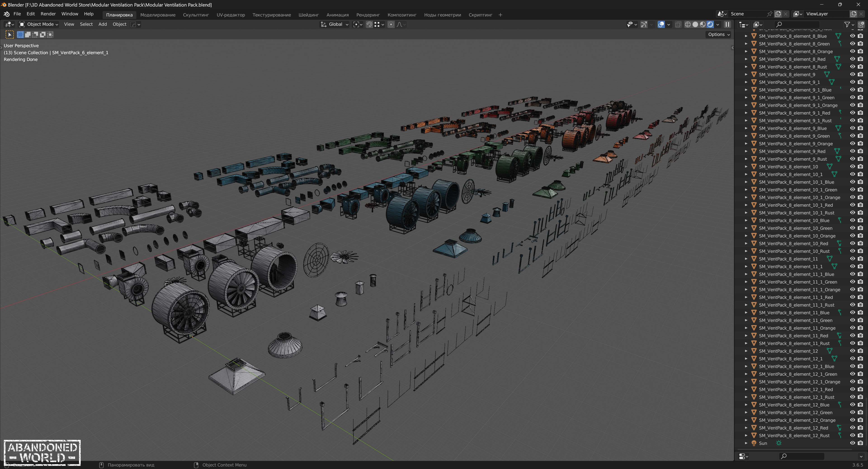This screenshot has width=868, height=469.
Task: Add a new workspace with plus button
Action: coord(500,15)
